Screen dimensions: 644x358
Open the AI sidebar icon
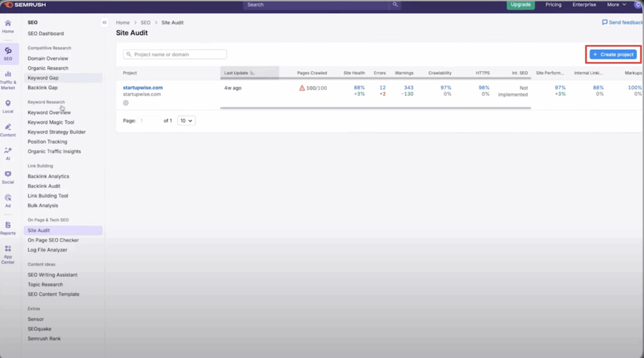click(x=8, y=154)
